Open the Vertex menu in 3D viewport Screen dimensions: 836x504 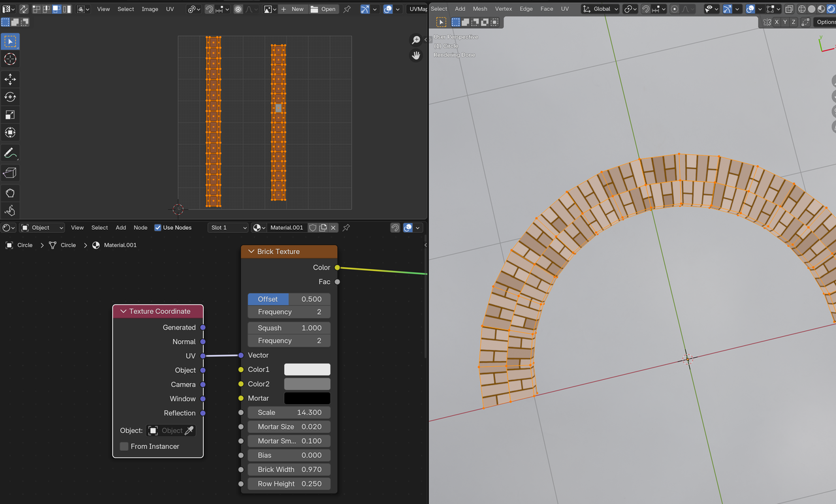tap(504, 9)
